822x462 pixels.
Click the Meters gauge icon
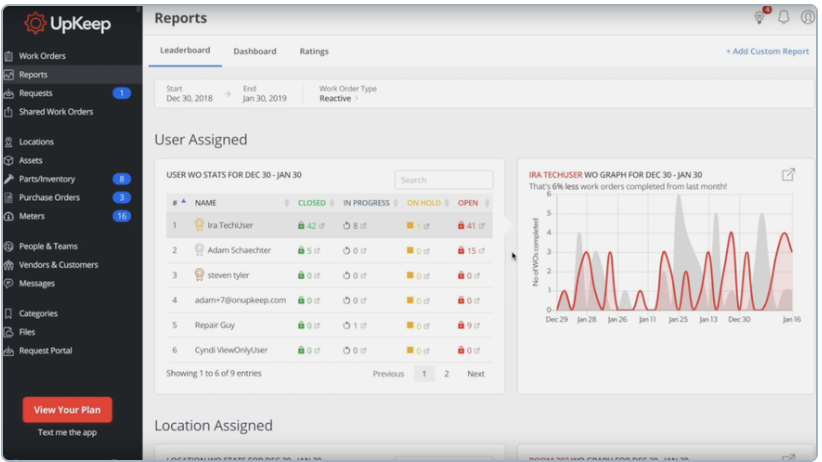click(x=9, y=216)
